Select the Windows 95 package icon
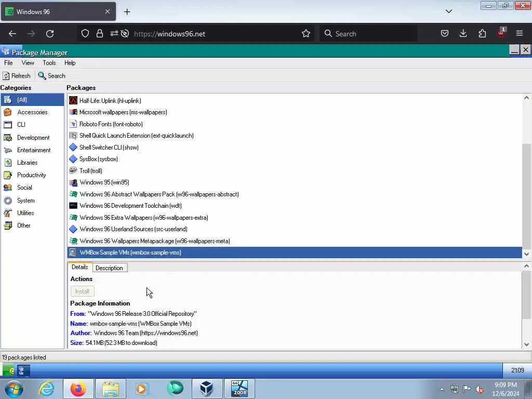The width and height of the screenshot is (532, 399). click(x=73, y=182)
